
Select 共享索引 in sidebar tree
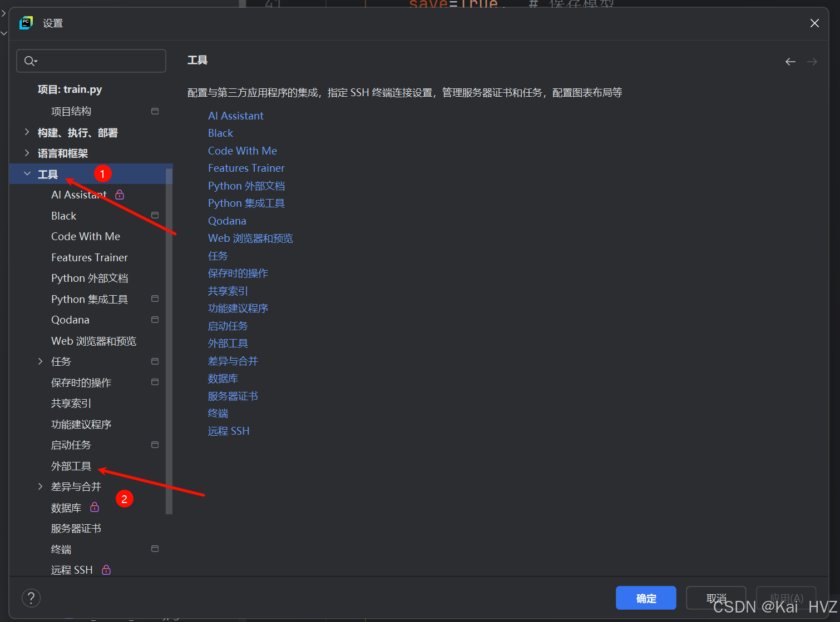pos(71,403)
